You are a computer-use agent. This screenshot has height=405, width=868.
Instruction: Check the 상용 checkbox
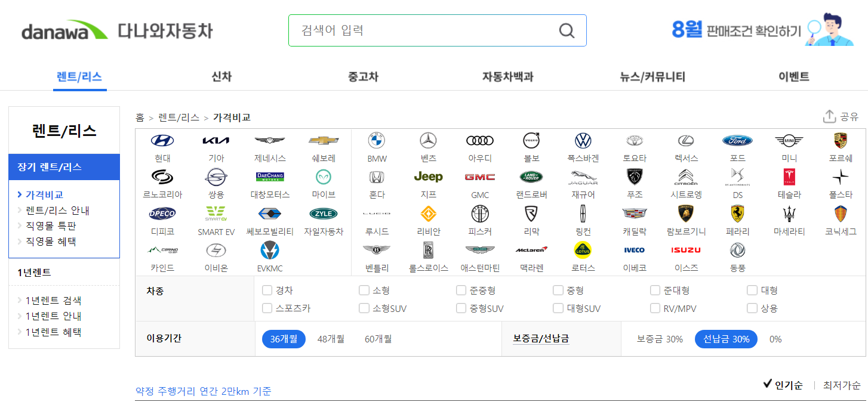click(752, 308)
